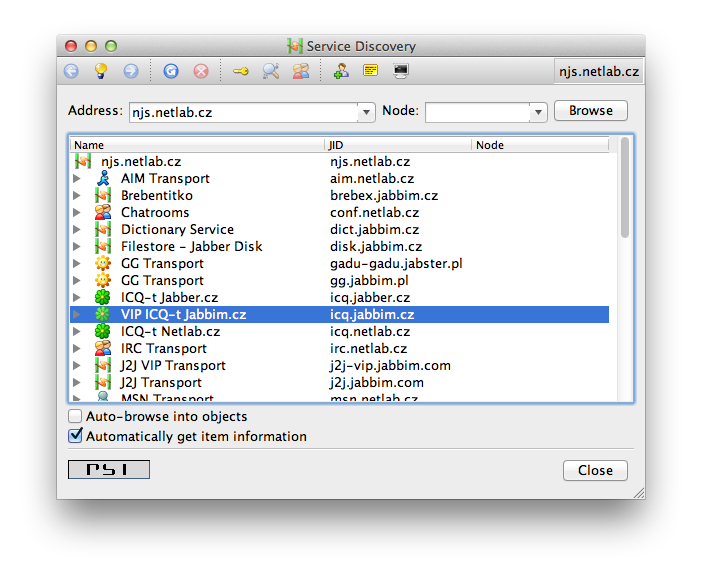702x578 pixels.
Task: Expand the J2J Transport tree row
Action: coord(77,382)
